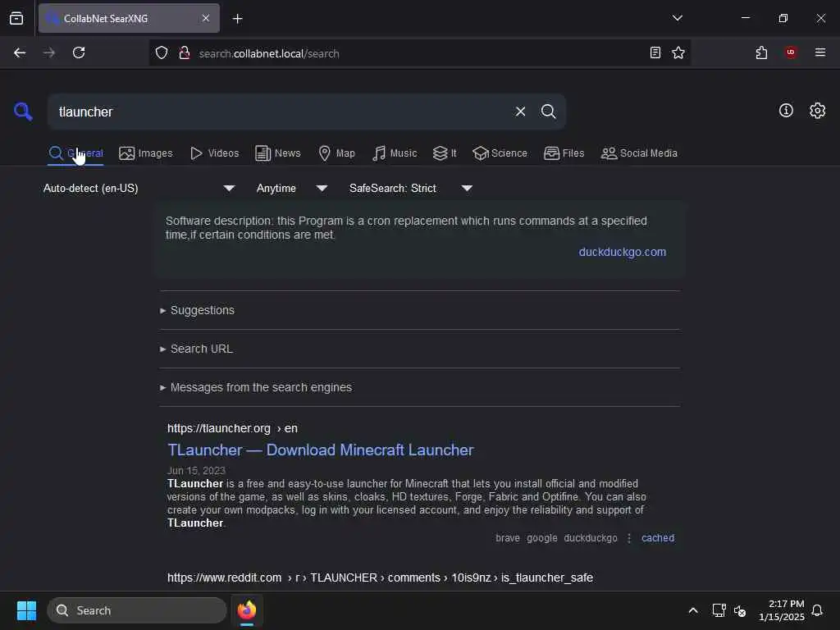This screenshot has height=630, width=840.
Task: Expand the Suggestions section
Action: coord(197,310)
